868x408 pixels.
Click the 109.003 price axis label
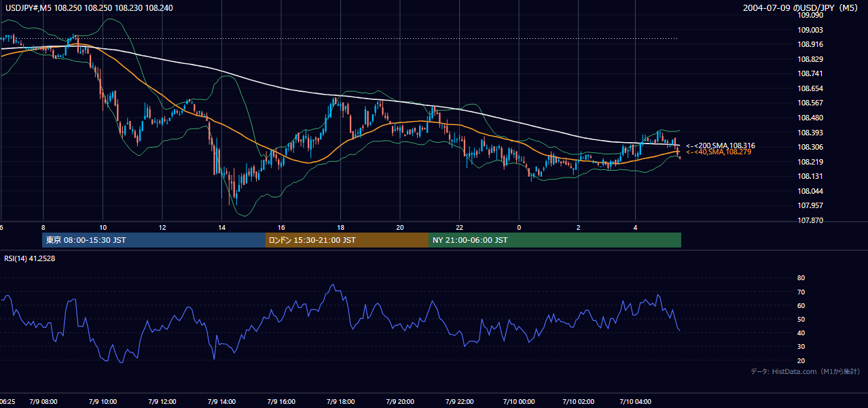tap(810, 30)
